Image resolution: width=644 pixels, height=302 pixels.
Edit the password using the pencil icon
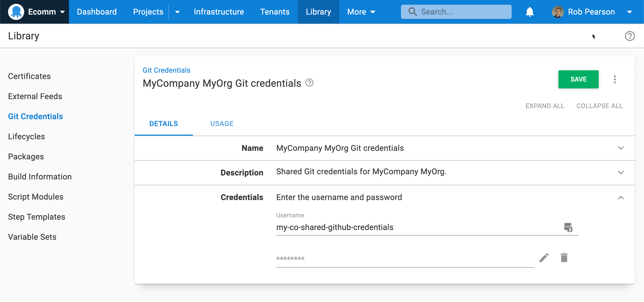coord(544,258)
